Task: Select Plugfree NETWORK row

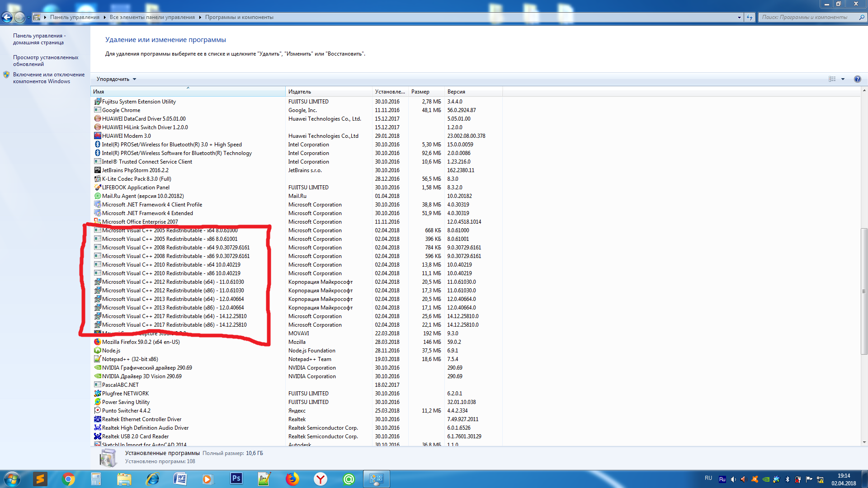Action: tap(297, 394)
